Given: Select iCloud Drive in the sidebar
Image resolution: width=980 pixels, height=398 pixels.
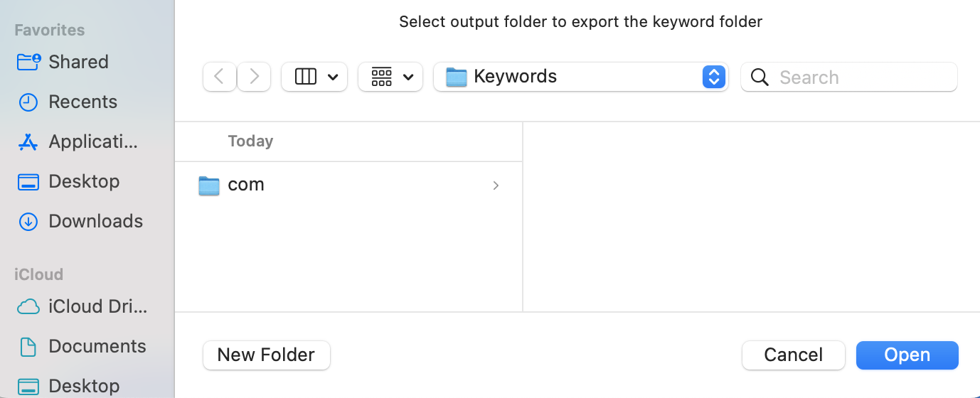Looking at the screenshot, I should [x=97, y=306].
